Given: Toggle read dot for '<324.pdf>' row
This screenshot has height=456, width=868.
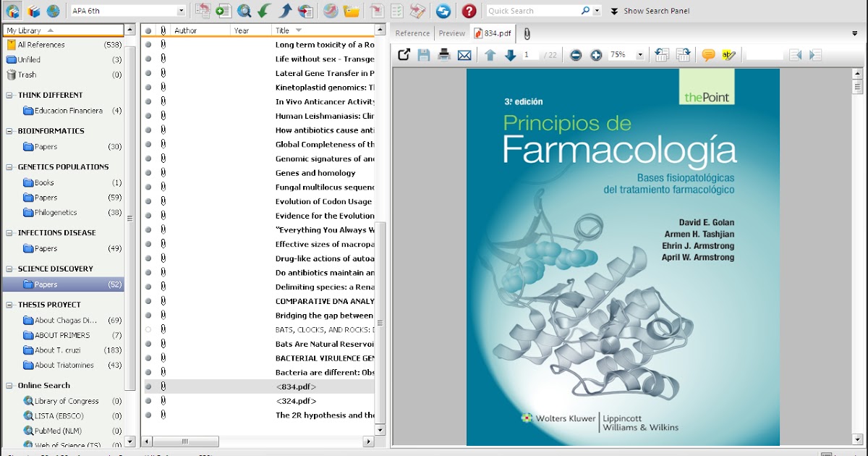Looking at the screenshot, I should pos(148,401).
